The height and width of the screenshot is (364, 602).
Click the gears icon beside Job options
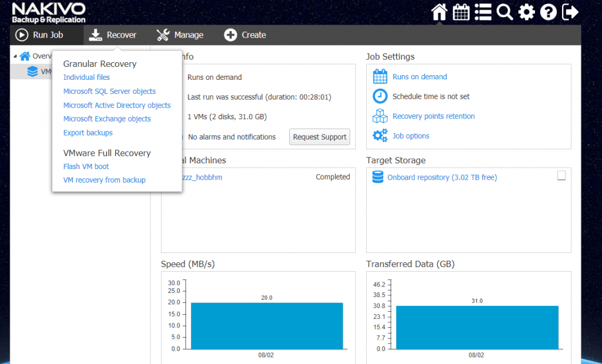click(380, 136)
